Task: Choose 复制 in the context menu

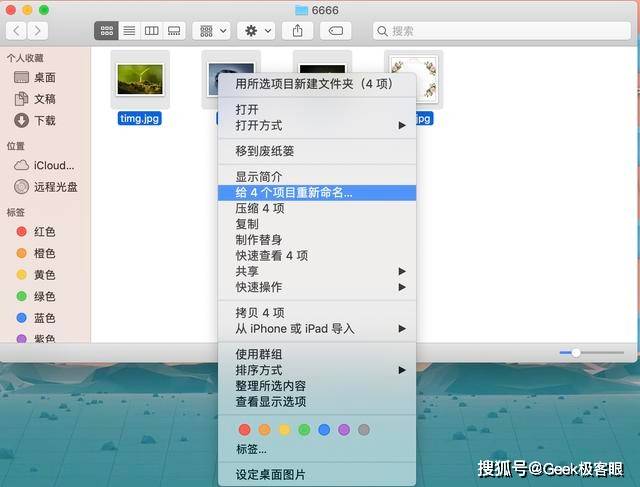Action: [x=317, y=224]
